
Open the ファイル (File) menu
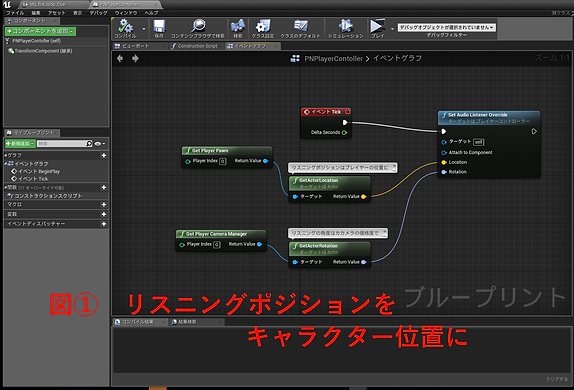15,13
